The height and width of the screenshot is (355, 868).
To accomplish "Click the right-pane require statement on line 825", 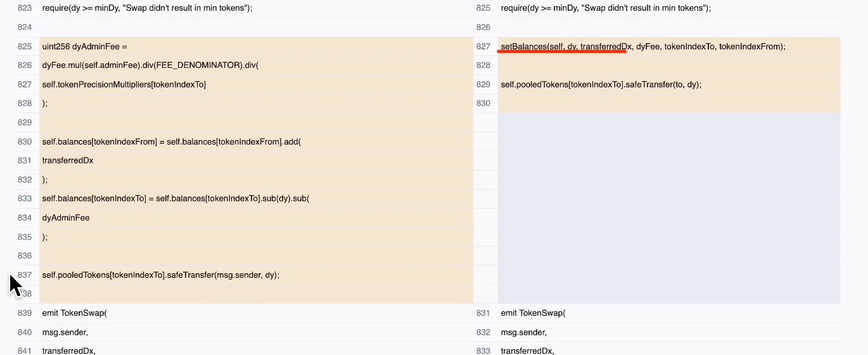I will pos(606,8).
